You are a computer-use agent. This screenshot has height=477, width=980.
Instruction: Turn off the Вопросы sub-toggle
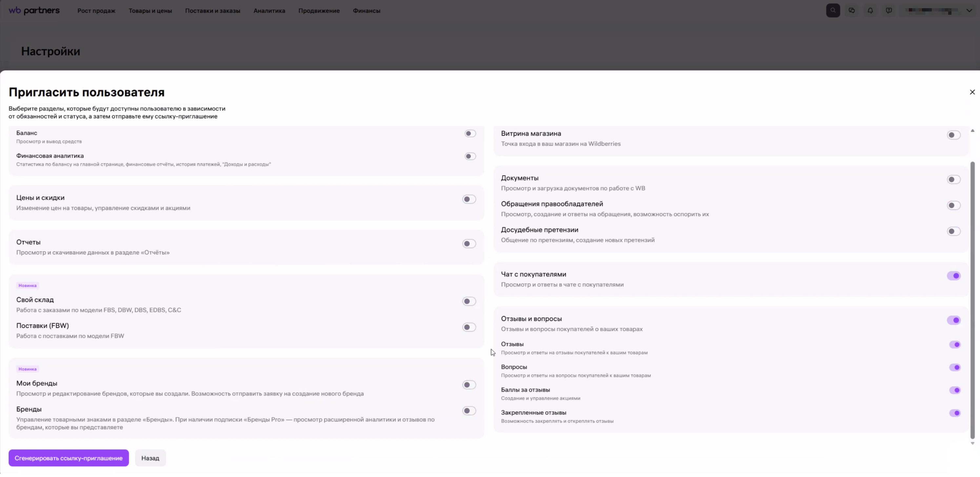(955, 368)
